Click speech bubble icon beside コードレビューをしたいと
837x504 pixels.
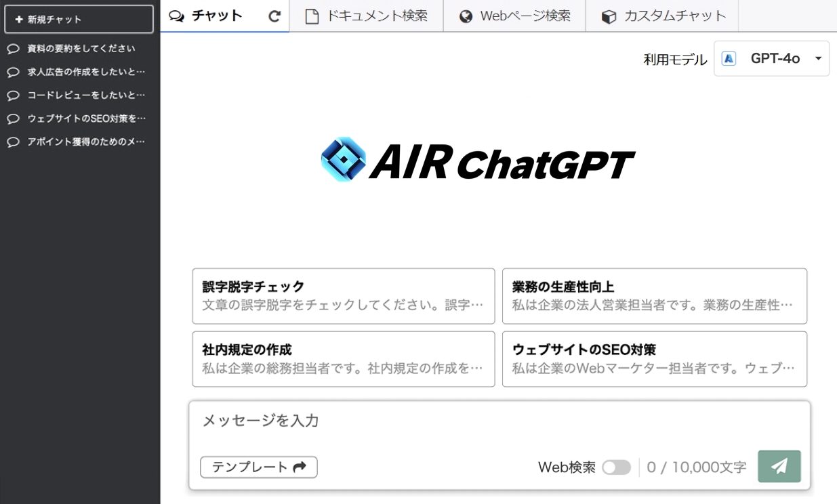pos(13,96)
